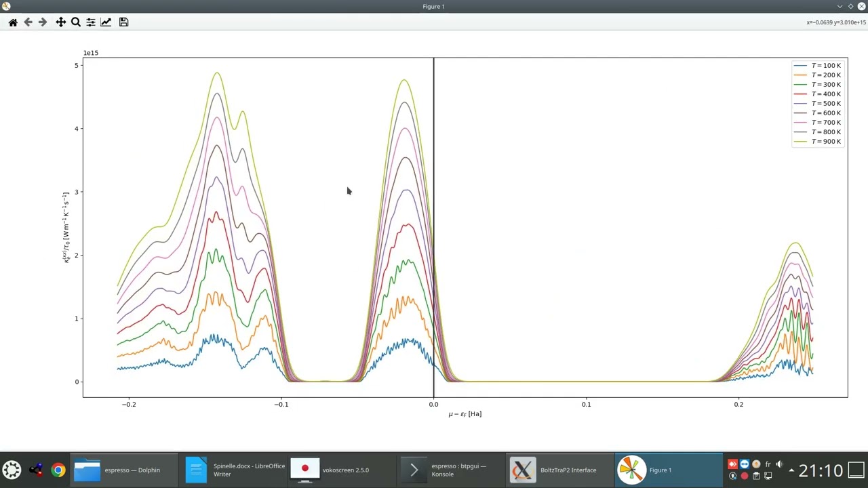The width and height of the screenshot is (868, 488).
Task: Switch to BoltzTraP2 Interface window
Action: 560,470
